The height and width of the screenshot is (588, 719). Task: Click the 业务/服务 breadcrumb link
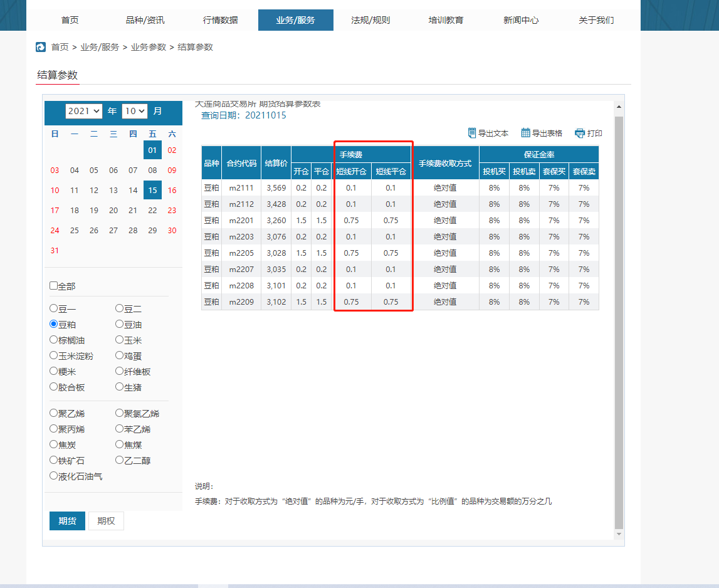[x=100, y=47]
